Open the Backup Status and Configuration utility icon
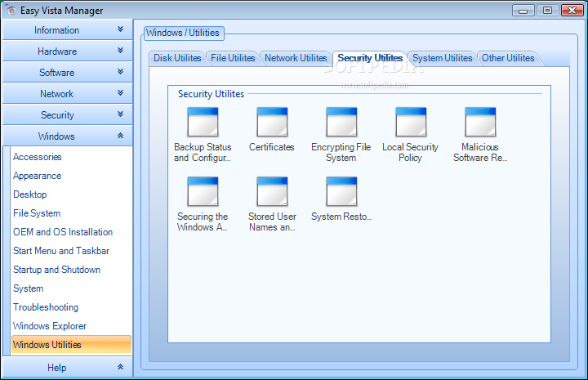This screenshot has width=588, height=380. [203, 123]
